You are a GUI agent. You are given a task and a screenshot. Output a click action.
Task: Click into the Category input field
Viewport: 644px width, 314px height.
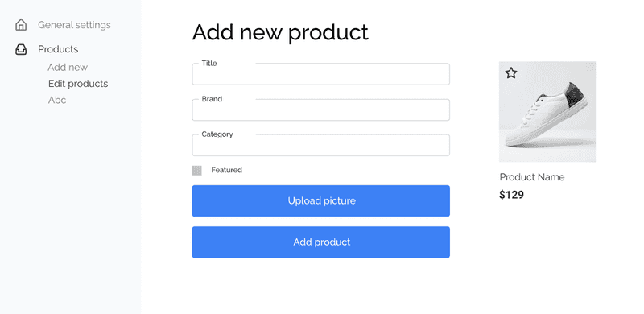[320, 145]
